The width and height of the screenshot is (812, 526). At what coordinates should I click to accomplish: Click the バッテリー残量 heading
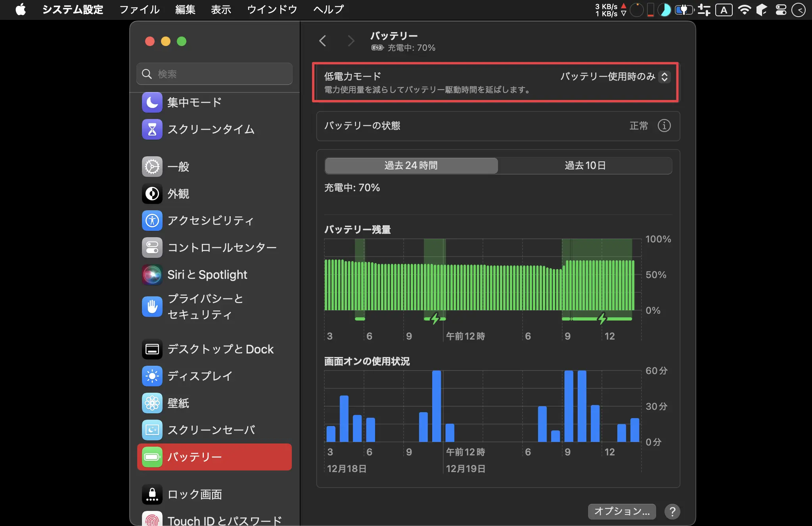[358, 229]
